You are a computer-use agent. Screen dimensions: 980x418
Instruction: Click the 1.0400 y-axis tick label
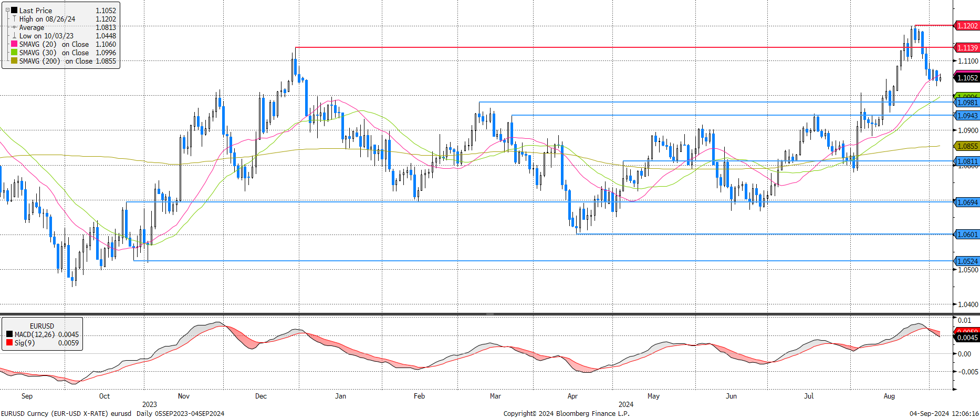[968, 304]
